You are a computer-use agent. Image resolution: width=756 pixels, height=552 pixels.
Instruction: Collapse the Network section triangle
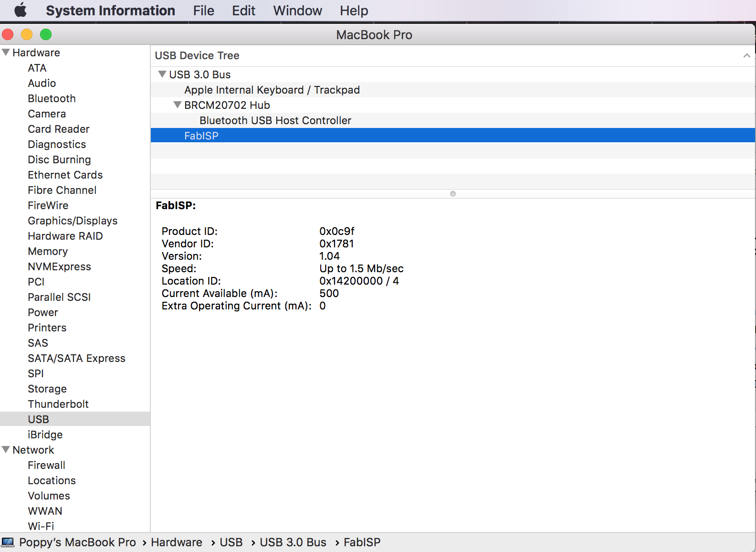tap(6, 449)
